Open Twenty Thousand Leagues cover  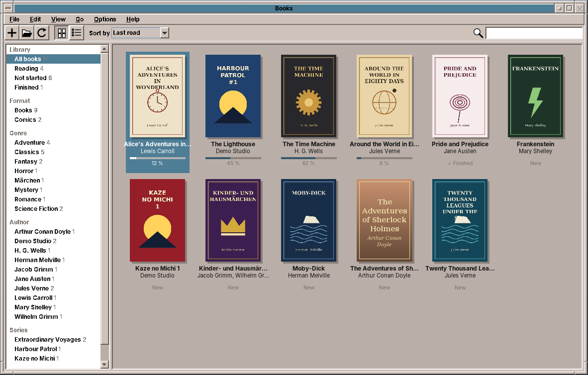tap(460, 220)
